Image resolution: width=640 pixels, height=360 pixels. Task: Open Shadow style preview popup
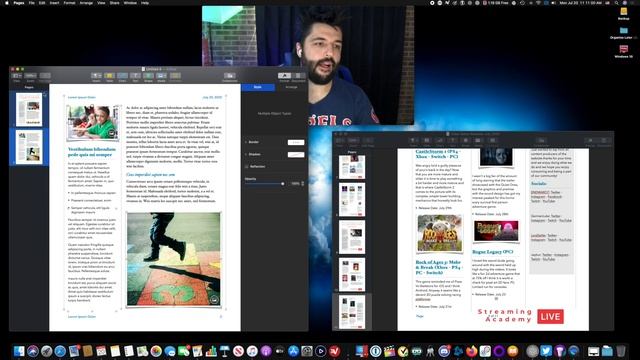tap(296, 155)
